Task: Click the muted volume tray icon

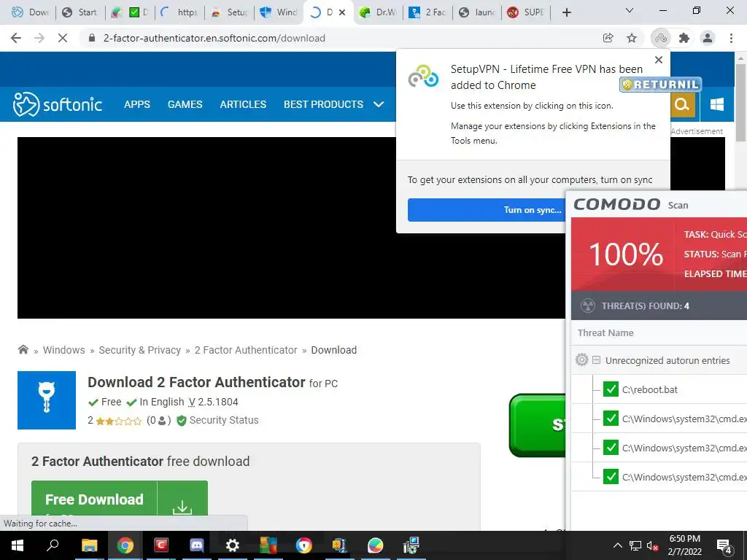Action: (652, 545)
